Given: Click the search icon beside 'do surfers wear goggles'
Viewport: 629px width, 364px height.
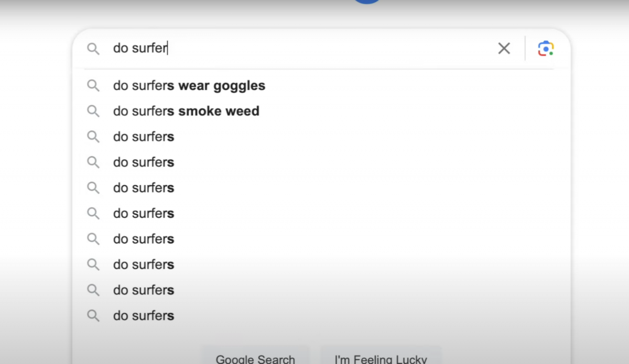Looking at the screenshot, I should coord(93,85).
